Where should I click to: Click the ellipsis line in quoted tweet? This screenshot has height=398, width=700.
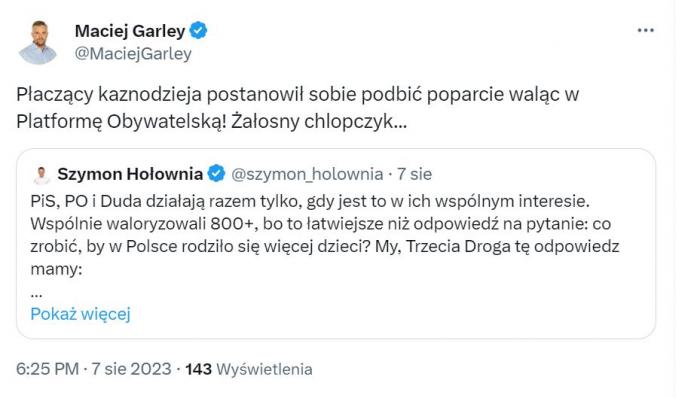pyautogui.click(x=37, y=295)
